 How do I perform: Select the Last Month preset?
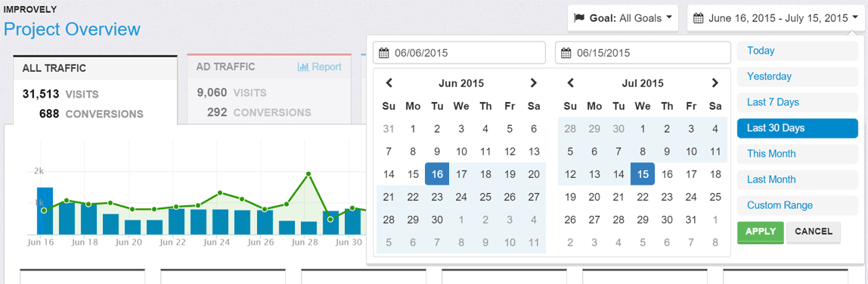797,179
